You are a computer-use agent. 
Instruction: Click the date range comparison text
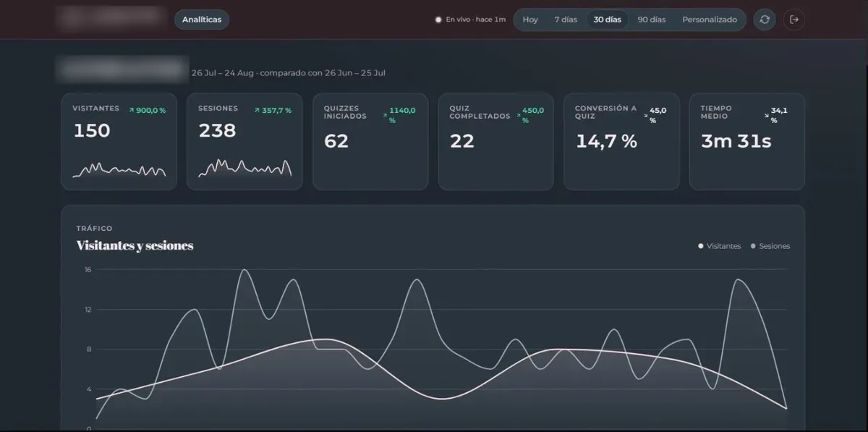click(288, 73)
